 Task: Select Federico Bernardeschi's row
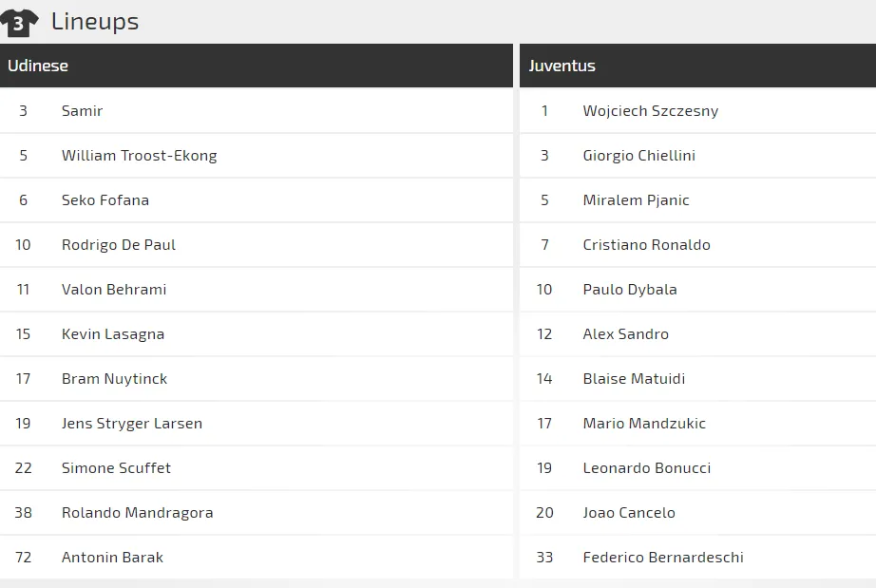pyautogui.click(x=663, y=557)
